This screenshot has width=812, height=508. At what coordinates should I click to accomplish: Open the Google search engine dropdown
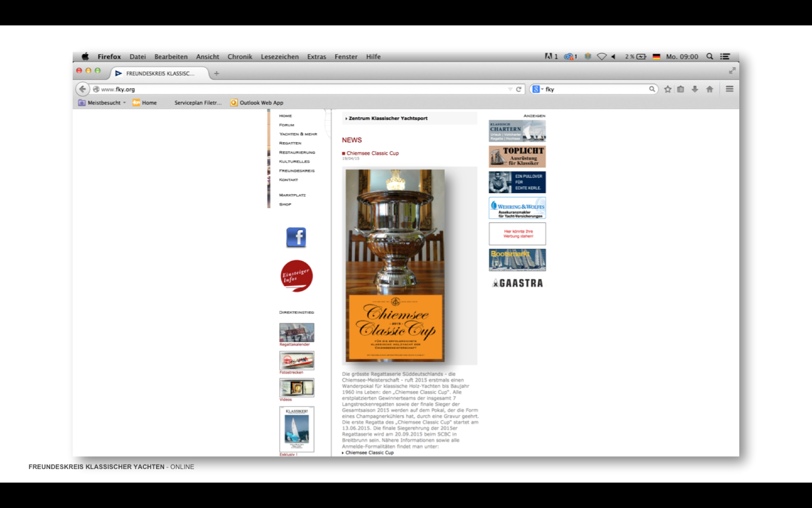[x=538, y=89]
